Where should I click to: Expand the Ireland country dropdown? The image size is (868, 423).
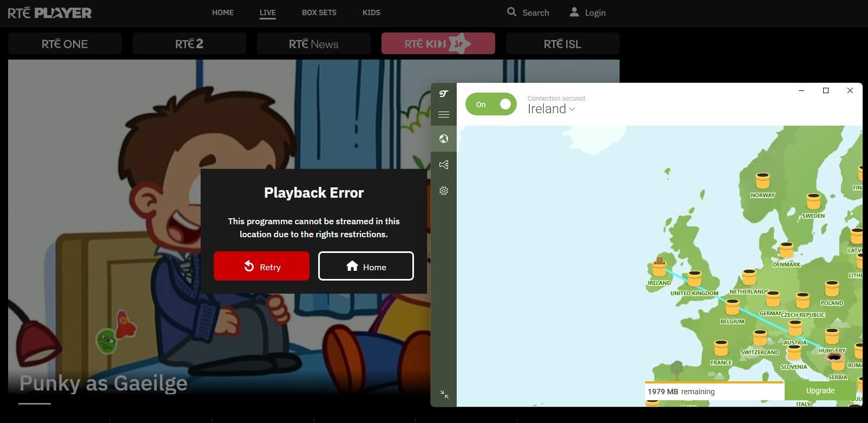pos(551,109)
